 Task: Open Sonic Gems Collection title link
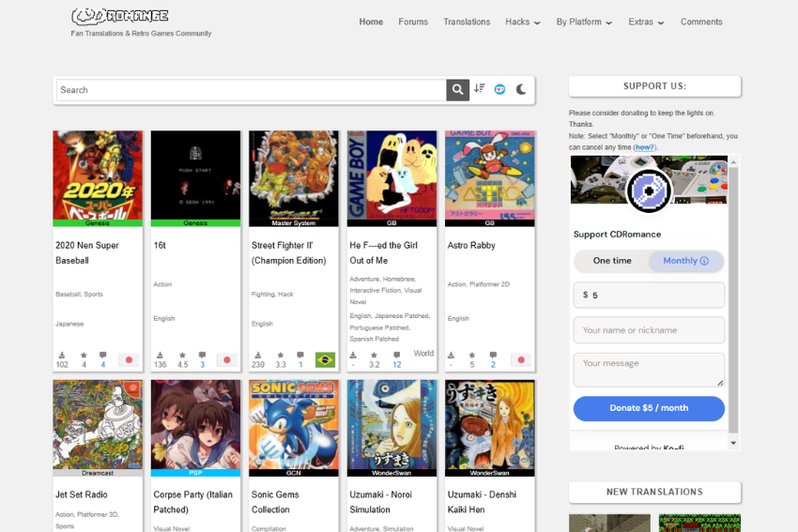(275, 502)
